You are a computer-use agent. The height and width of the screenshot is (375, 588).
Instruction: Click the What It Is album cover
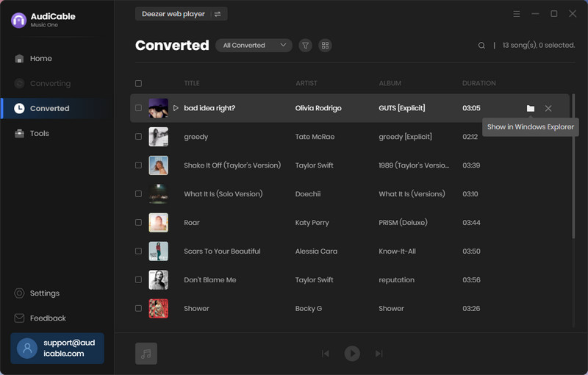pyautogui.click(x=158, y=194)
